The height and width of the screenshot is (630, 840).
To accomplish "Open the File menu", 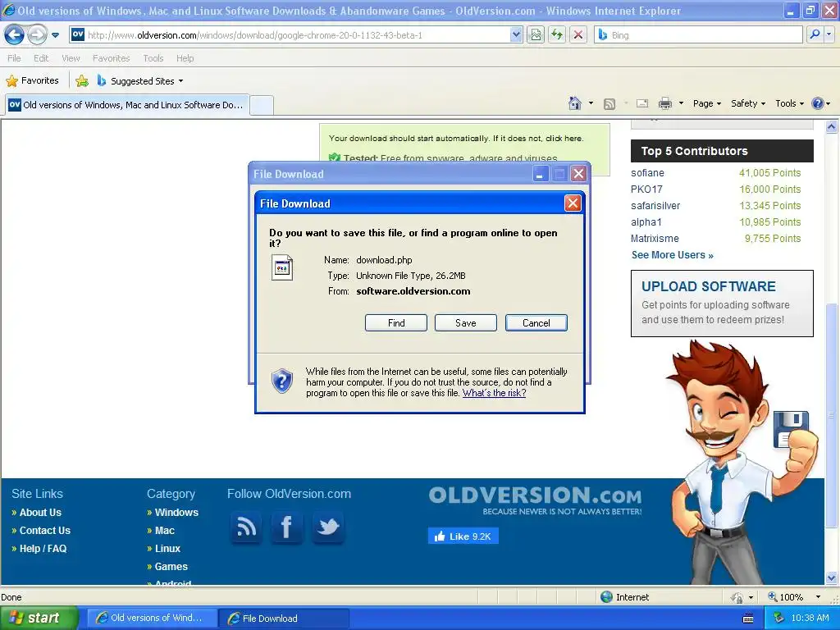I will [x=14, y=58].
